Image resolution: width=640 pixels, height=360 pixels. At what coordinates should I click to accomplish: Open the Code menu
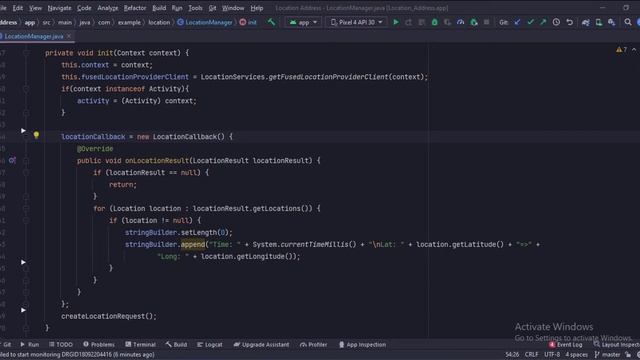84,8
